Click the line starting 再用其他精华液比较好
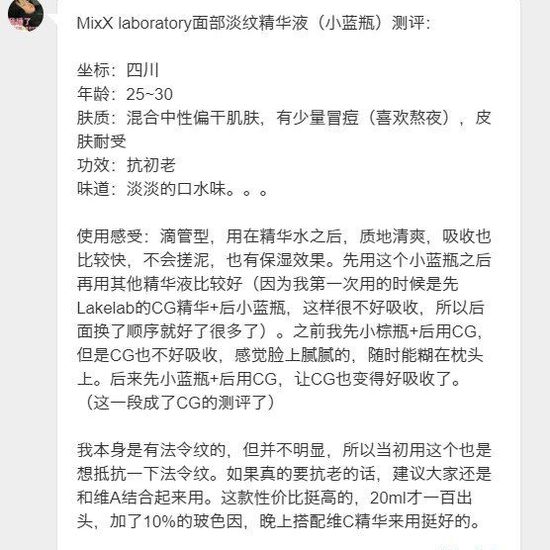This screenshot has width=550, height=550. tap(267, 284)
